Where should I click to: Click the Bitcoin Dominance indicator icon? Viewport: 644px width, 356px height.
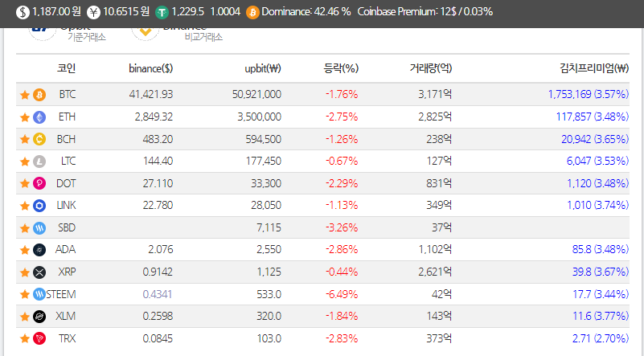[x=252, y=12]
